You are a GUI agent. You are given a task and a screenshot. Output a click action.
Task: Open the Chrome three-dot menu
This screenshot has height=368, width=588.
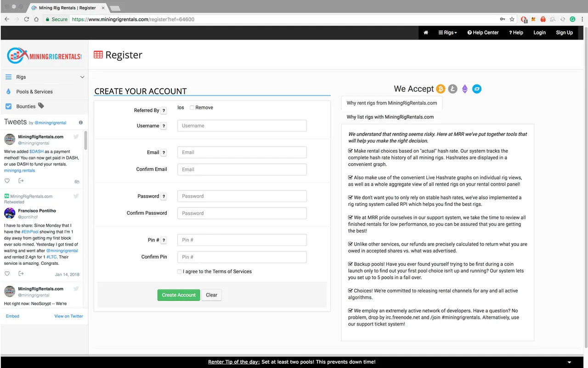(582, 19)
